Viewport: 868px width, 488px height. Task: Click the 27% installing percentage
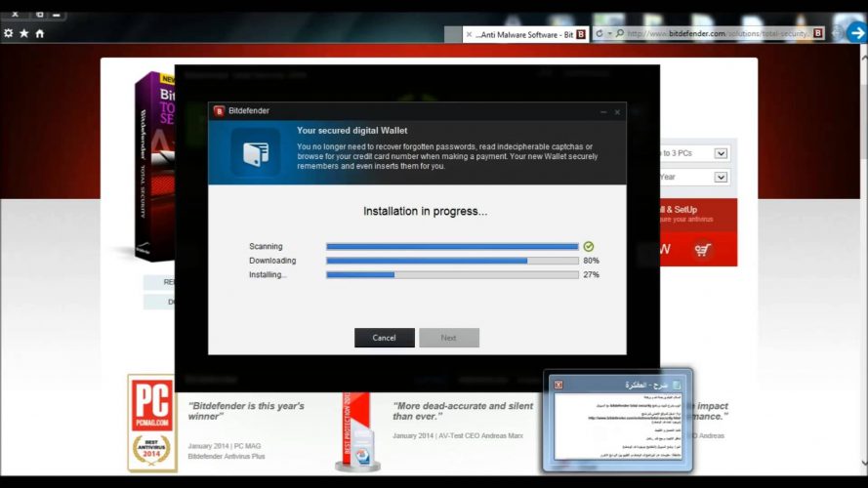coord(592,274)
